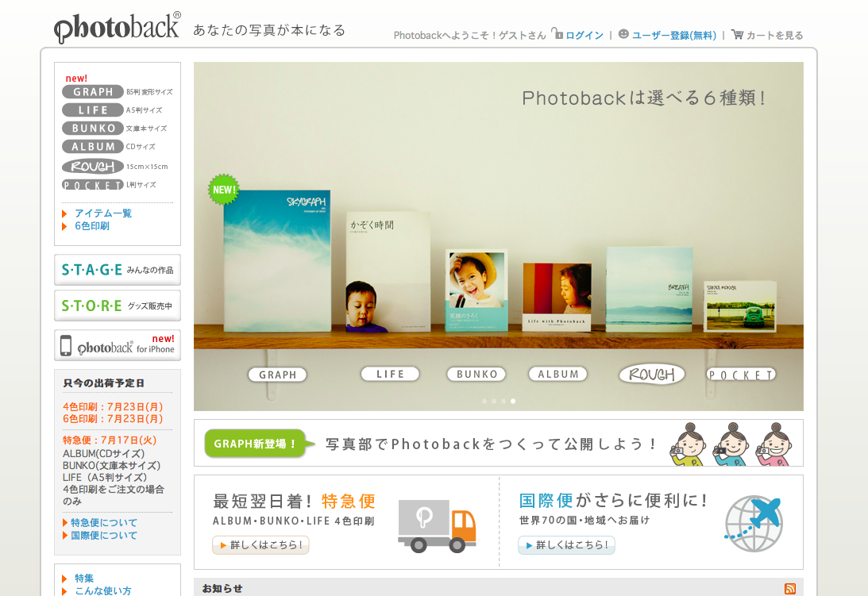Click the LIFE label under shelf
Screen dimensions: 868x596
click(x=390, y=374)
